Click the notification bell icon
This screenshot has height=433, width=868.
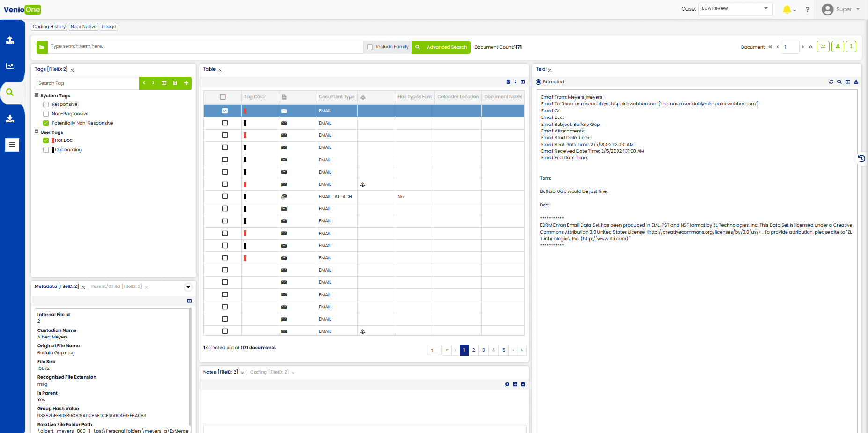787,9
